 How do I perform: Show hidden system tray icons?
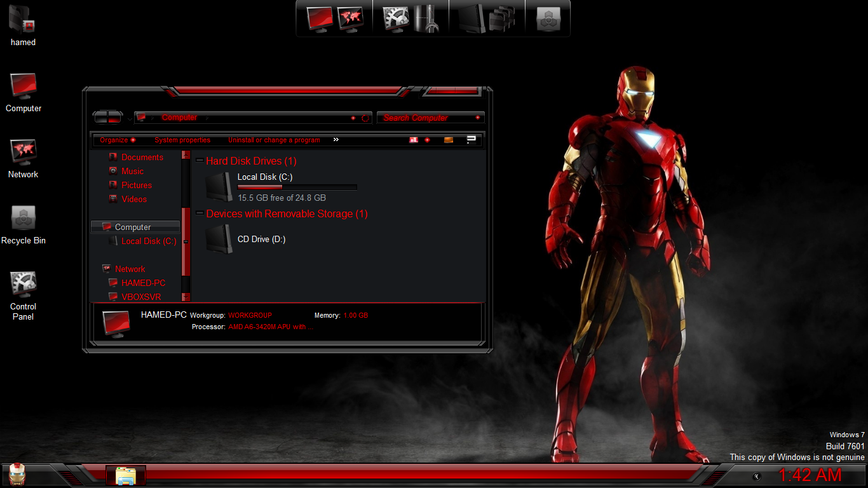coord(757,477)
